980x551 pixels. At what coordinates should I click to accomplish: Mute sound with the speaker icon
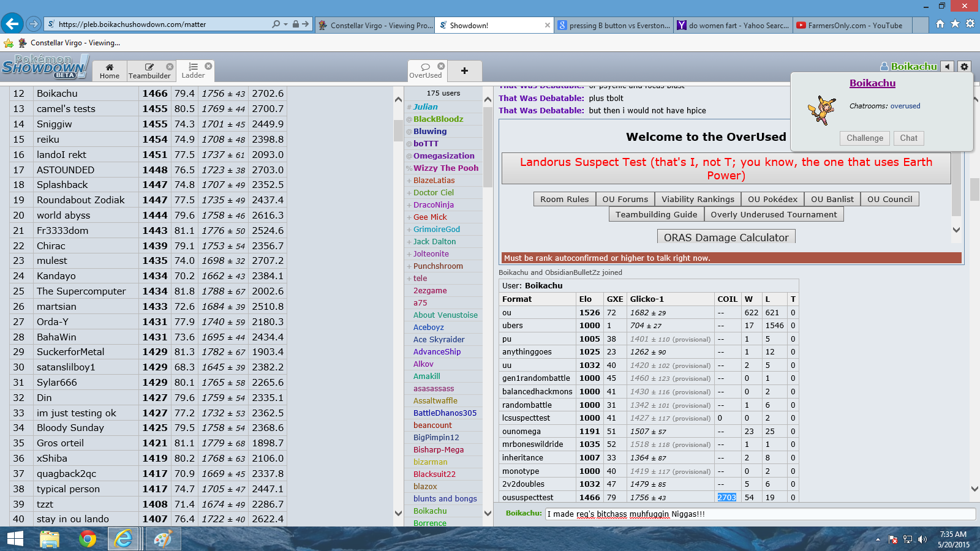[948, 67]
